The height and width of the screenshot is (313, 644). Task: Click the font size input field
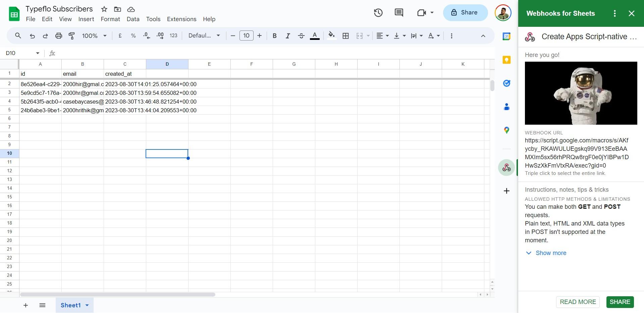click(246, 36)
